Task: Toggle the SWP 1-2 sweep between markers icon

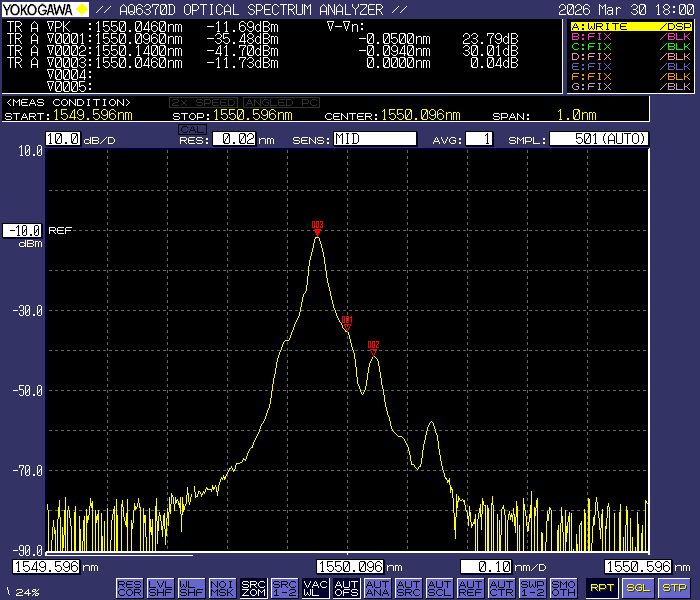Action: click(532, 588)
